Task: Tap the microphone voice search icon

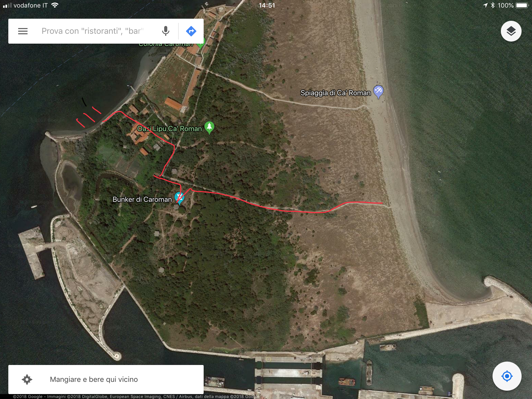Action: click(165, 31)
